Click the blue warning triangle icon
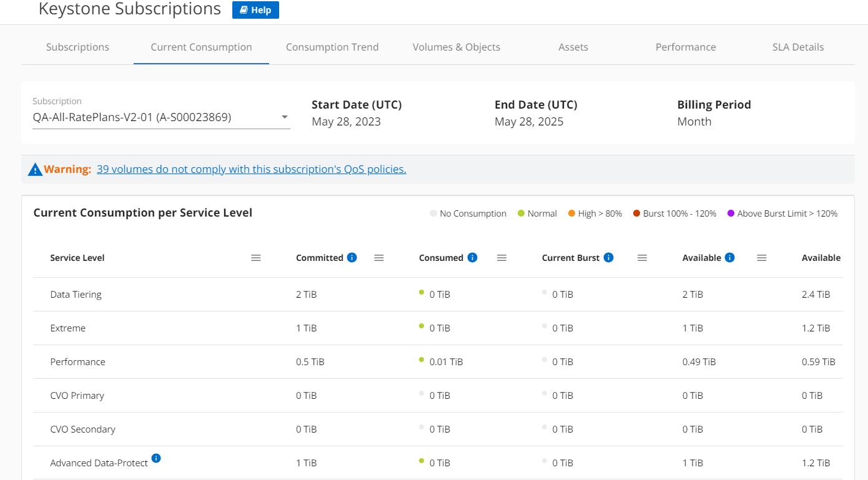Screen dimensions: 868x480 (35, 169)
